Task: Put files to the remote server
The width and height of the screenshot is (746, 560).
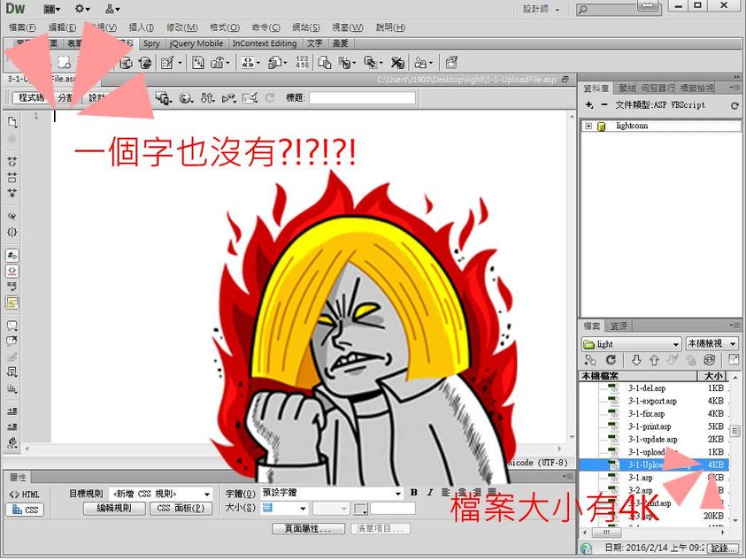Action: coord(653,359)
